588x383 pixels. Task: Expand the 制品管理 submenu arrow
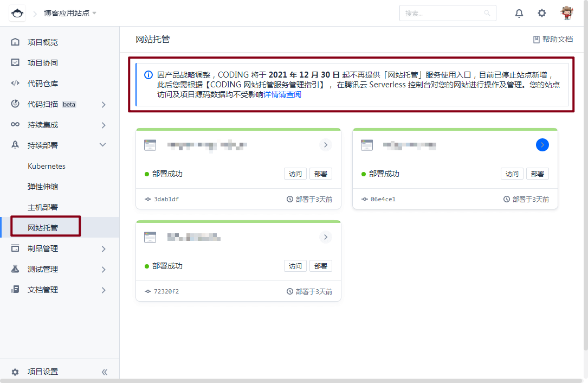104,249
